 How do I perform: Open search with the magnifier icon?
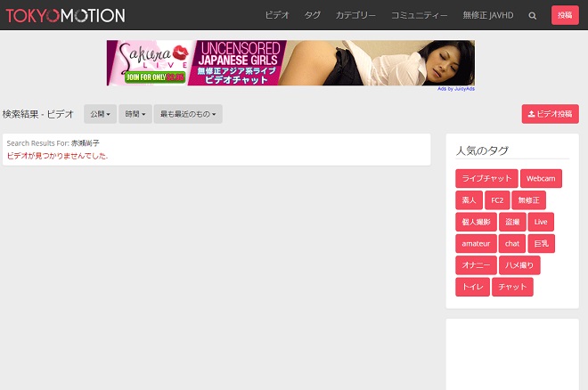533,15
